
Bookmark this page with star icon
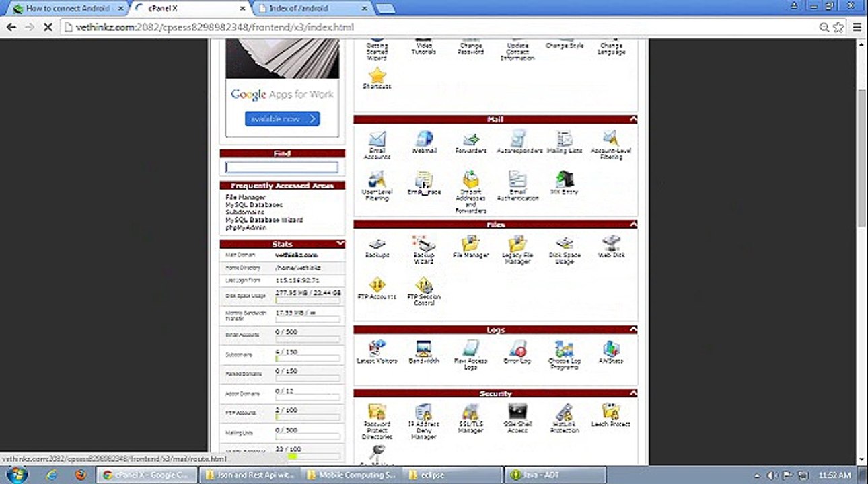tap(838, 28)
